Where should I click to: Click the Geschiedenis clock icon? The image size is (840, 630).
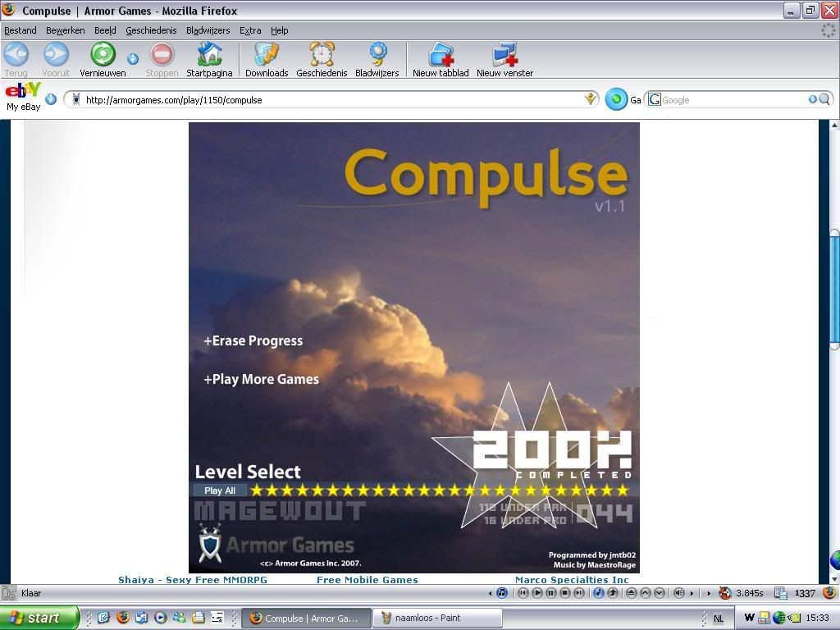click(x=322, y=55)
